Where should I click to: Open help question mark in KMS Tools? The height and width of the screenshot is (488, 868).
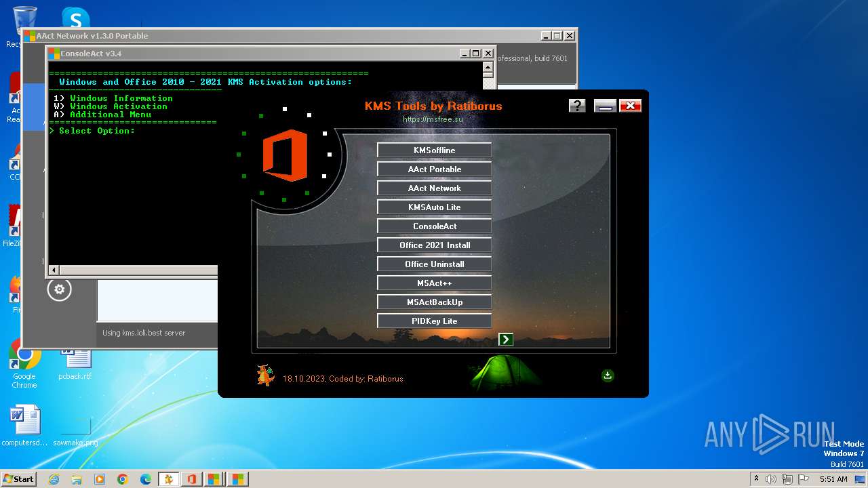[x=577, y=105]
